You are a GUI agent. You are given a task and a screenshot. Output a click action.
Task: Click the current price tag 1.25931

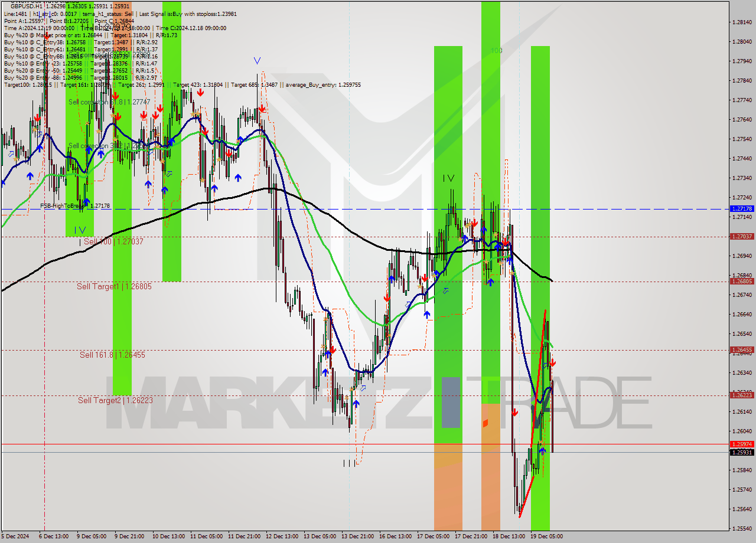[742, 453]
